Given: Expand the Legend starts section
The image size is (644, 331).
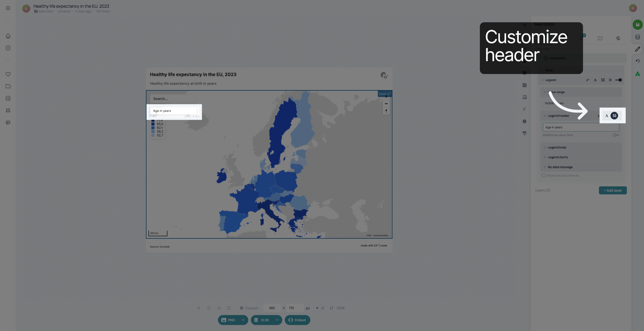Looking at the screenshot, I should (545, 157).
